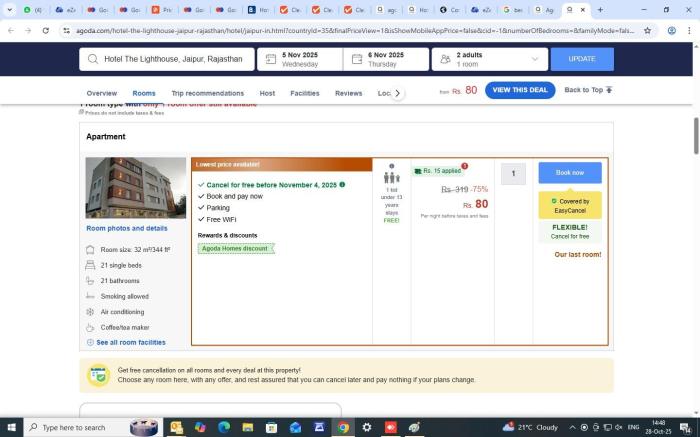Click the VIEW THIS DEAL button

point(520,90)
